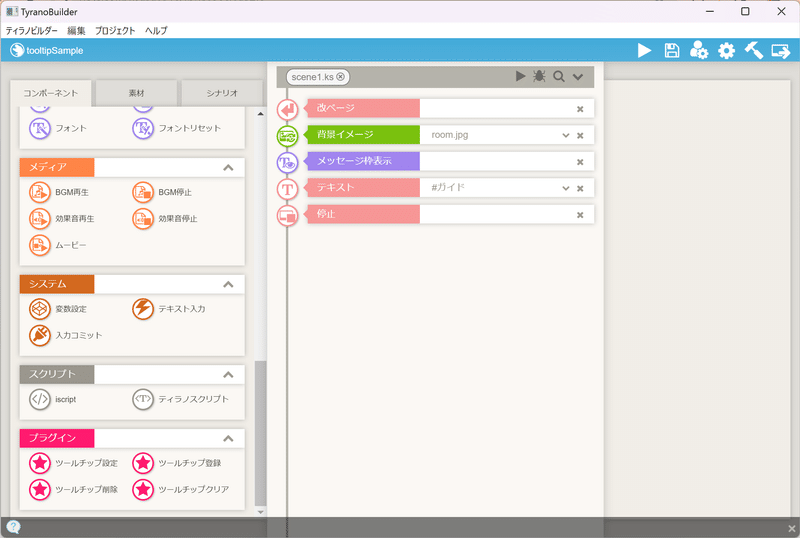Viewport: 800px width, 538px height.
Task: Open the help question mark icon
Action: 14,527
